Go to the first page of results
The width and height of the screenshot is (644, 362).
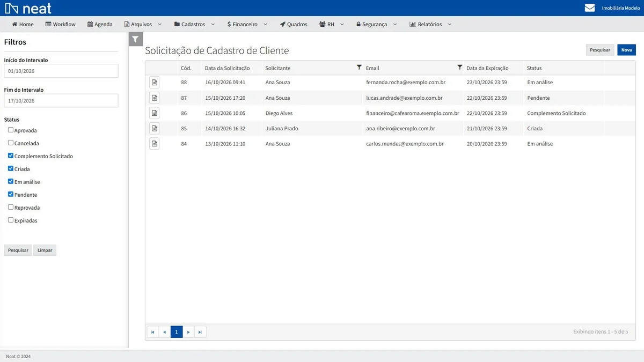click(152, 332)
